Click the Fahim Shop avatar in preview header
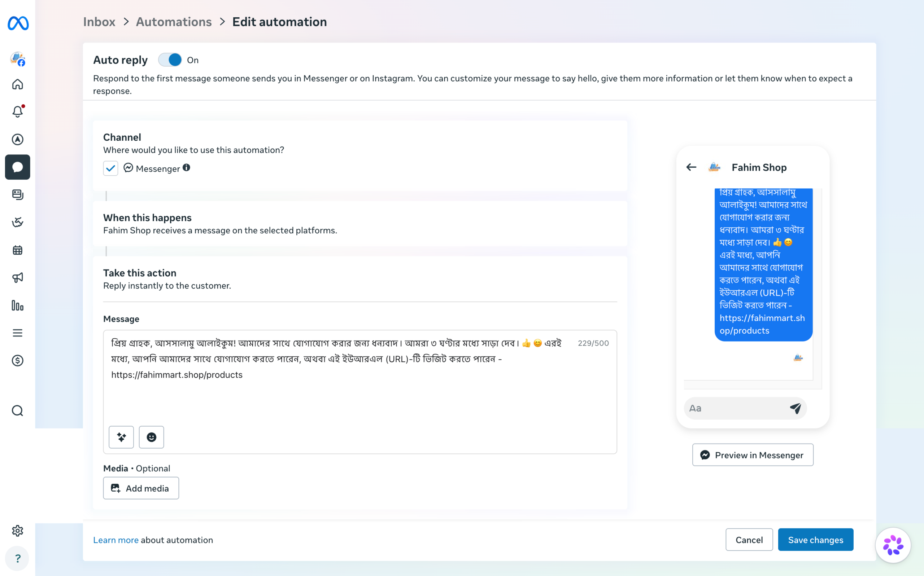 (x=714, y=167)
